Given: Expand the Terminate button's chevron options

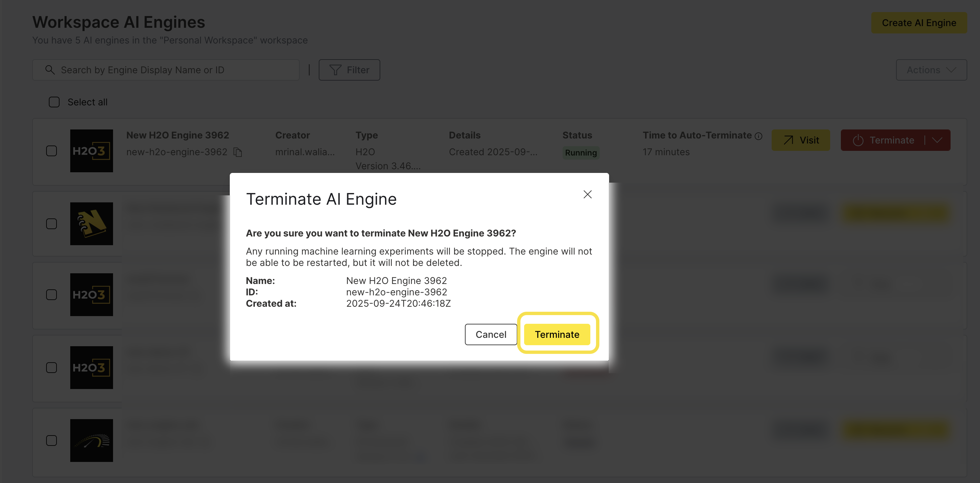Looking at the screenshot, I should 938,140.
